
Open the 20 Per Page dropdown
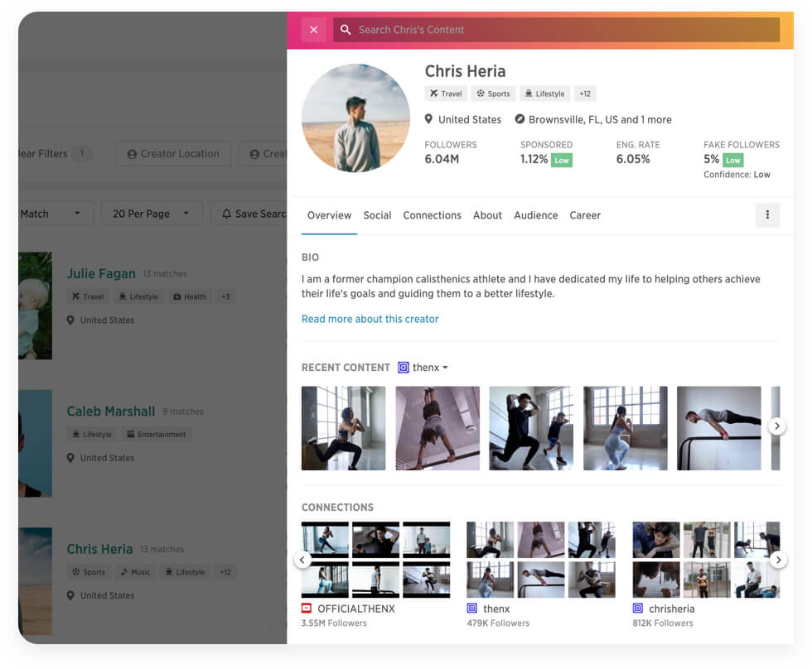coord(151,213)
